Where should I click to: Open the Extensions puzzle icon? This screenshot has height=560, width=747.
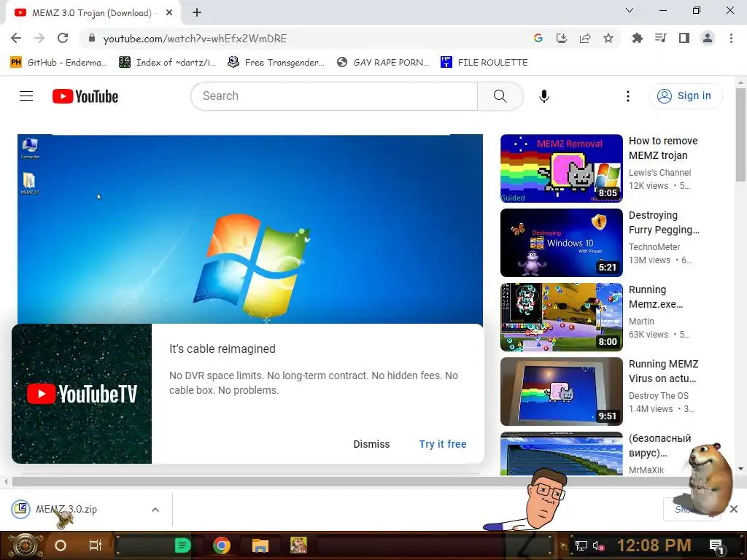click(638, 38)
